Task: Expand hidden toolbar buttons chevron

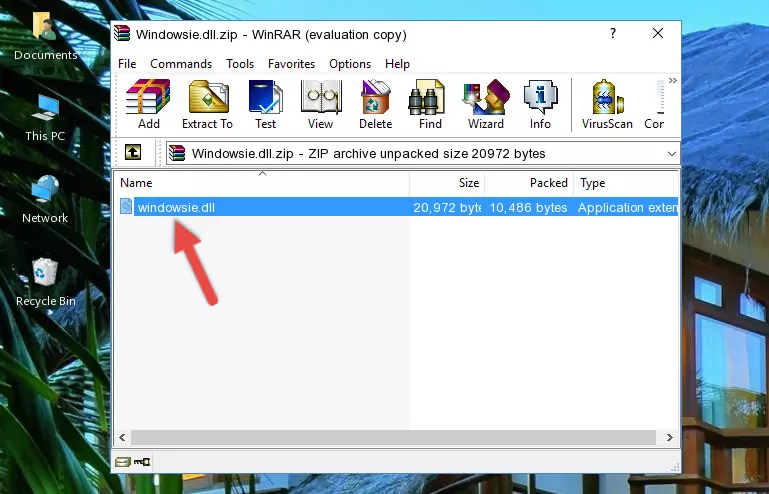Action: [x=672, y=80]
